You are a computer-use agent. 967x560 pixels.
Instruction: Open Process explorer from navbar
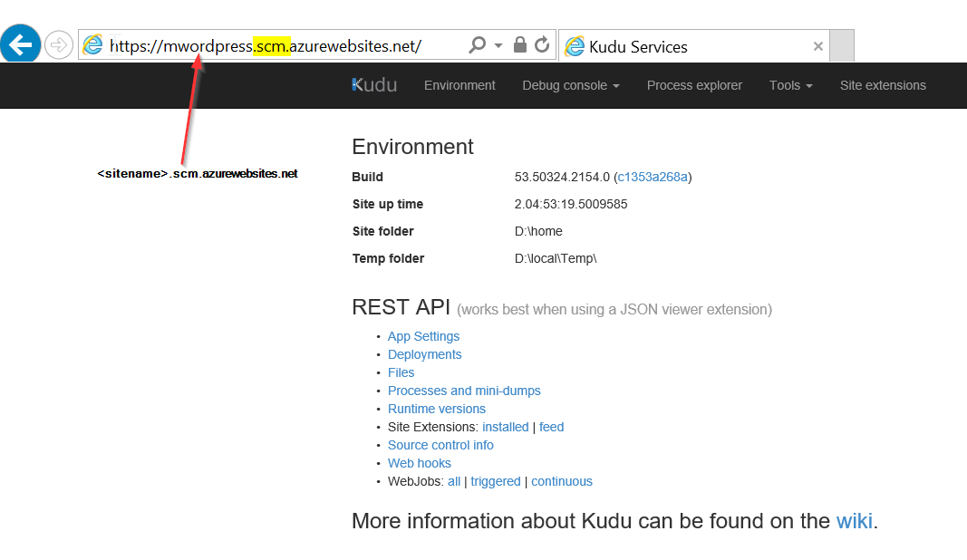point(694,86)
